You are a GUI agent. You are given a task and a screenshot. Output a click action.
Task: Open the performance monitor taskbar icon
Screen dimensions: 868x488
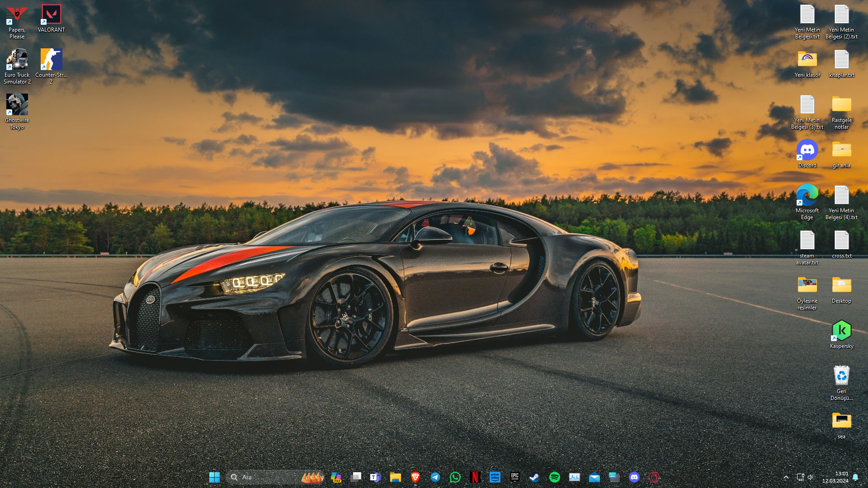(575, 477)
